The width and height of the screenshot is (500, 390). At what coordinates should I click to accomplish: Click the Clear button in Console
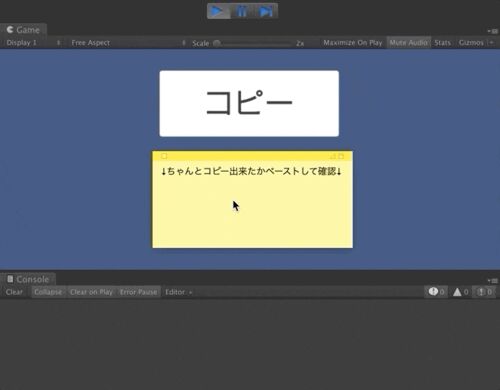tap(14, 292)
